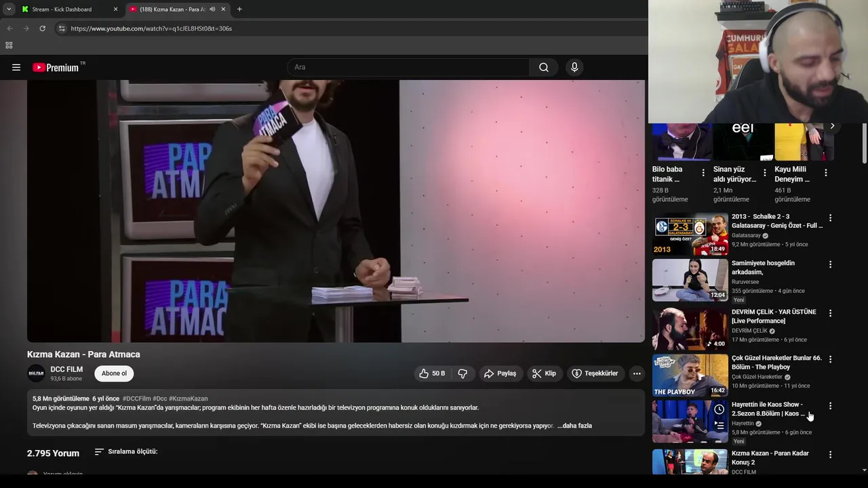Add Hayrettin video to Watch Later clock
The height and width of the screenshot is (488, 868).
click(x=719, y=409)
